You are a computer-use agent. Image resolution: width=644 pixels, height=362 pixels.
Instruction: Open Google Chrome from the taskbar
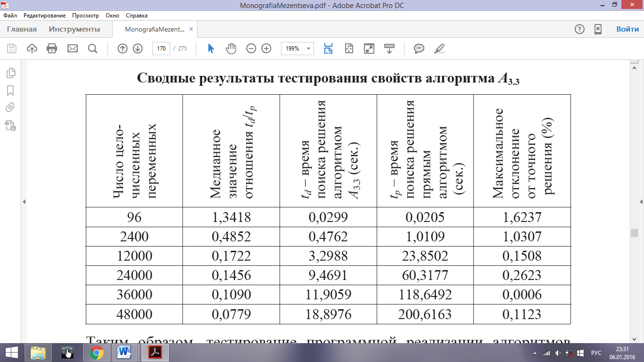click(97, 353)
